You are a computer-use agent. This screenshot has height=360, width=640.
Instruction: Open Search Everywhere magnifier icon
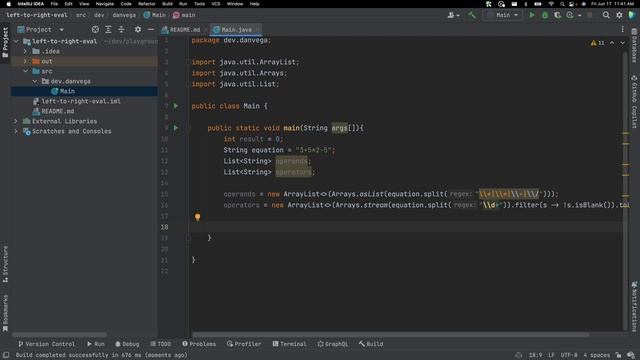(x=606, y=15)
